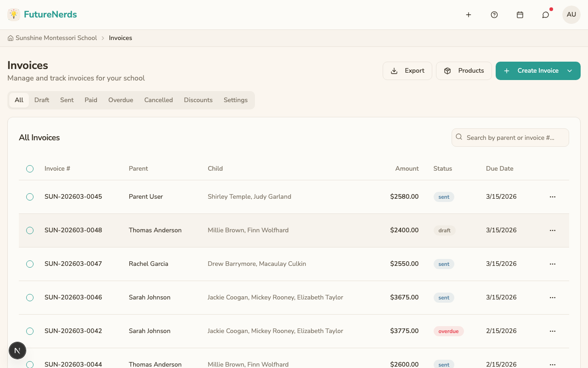Image resolution: width=588 pixels, height=368 pixels.
Task: Click the sent status badge on SUN-202603-0047
Action: point(444,264)
